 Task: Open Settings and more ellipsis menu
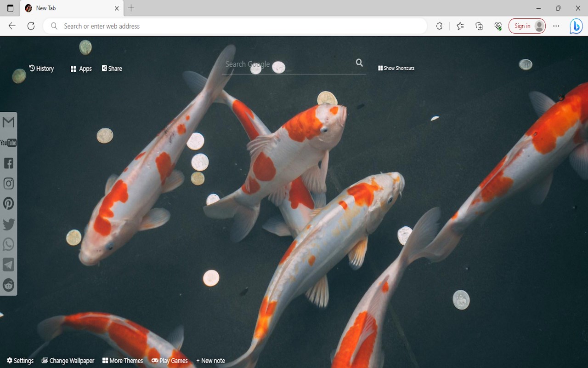click(x=556, y=26)
